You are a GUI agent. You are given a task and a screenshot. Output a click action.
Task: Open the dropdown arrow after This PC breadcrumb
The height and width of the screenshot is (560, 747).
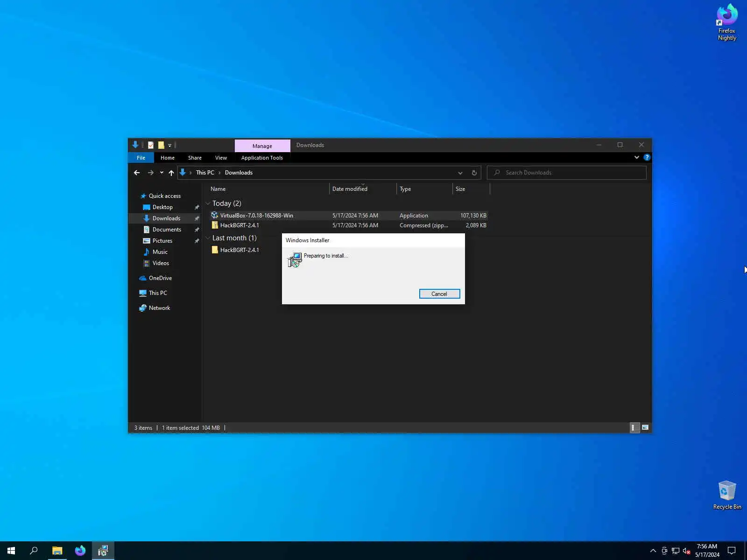coord(219,173)
